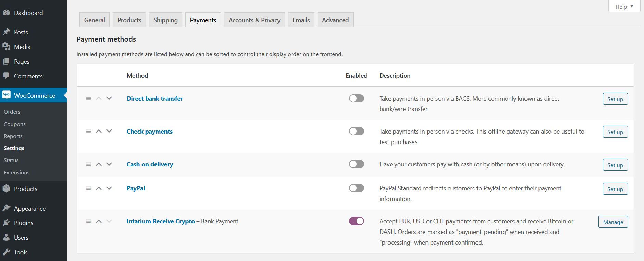
Task: Open the Accounts & Privacy tab
Action: coord(254,20)
